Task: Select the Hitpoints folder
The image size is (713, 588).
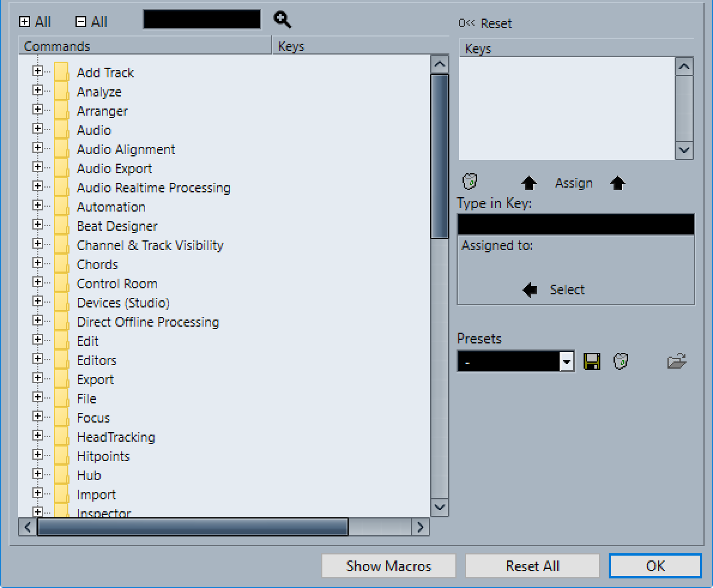Action: [103, 456]
